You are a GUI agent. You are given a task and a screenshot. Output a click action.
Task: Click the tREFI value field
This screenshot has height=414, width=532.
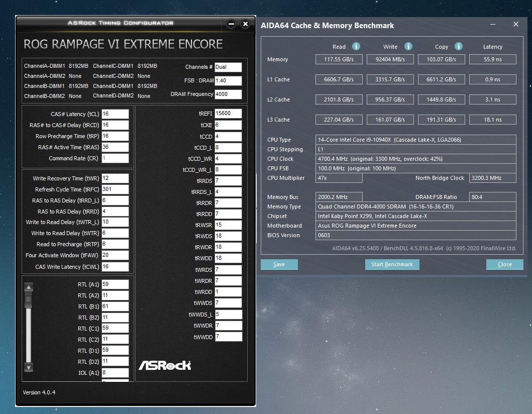pyautogui.click(x=229, y=114)
